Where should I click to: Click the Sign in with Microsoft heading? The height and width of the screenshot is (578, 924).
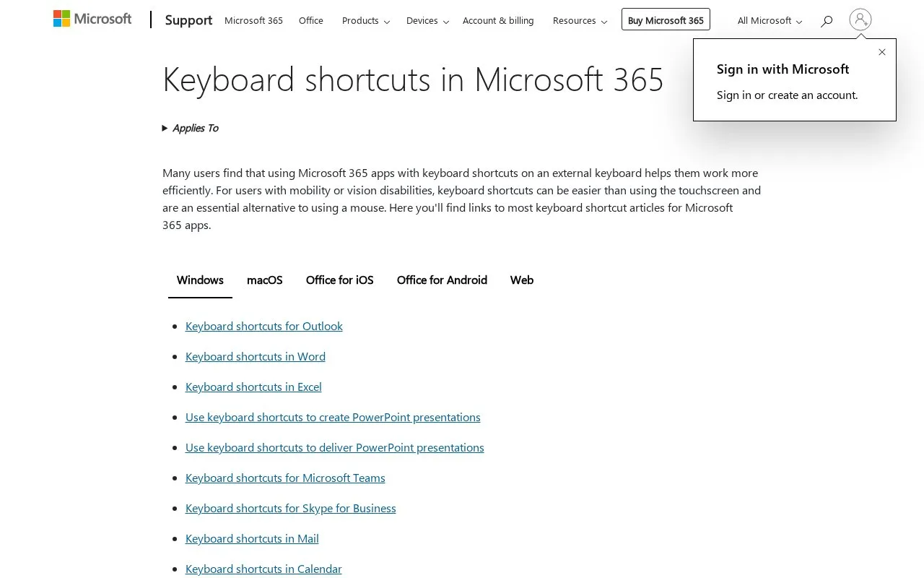783,69
